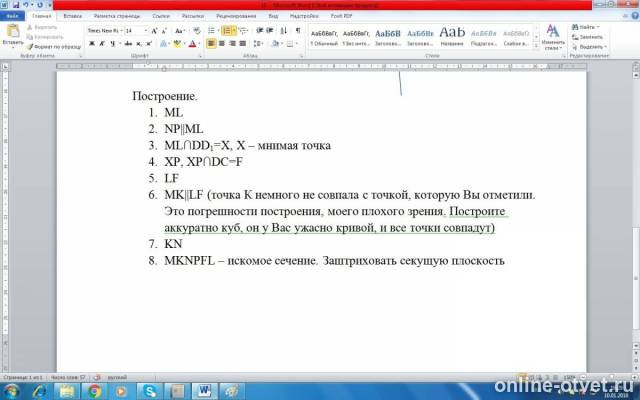
Task: Toggle Italic (К) formatting
Action: click(102, 44)
